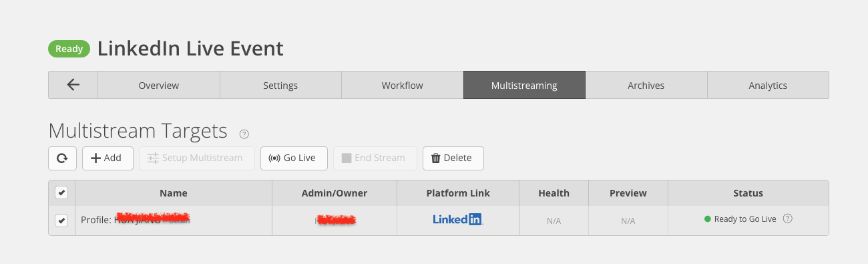Open the Settings tab

click(280, 85)
